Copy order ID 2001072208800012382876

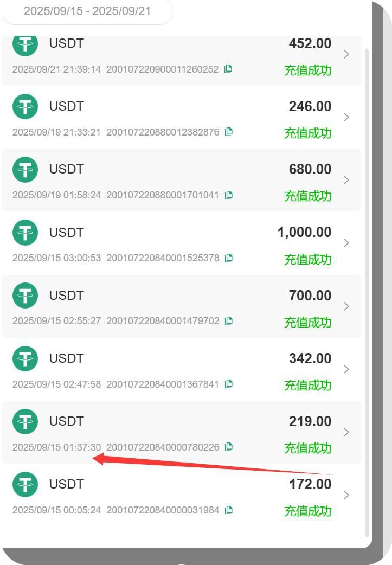(x=229, y=132)
